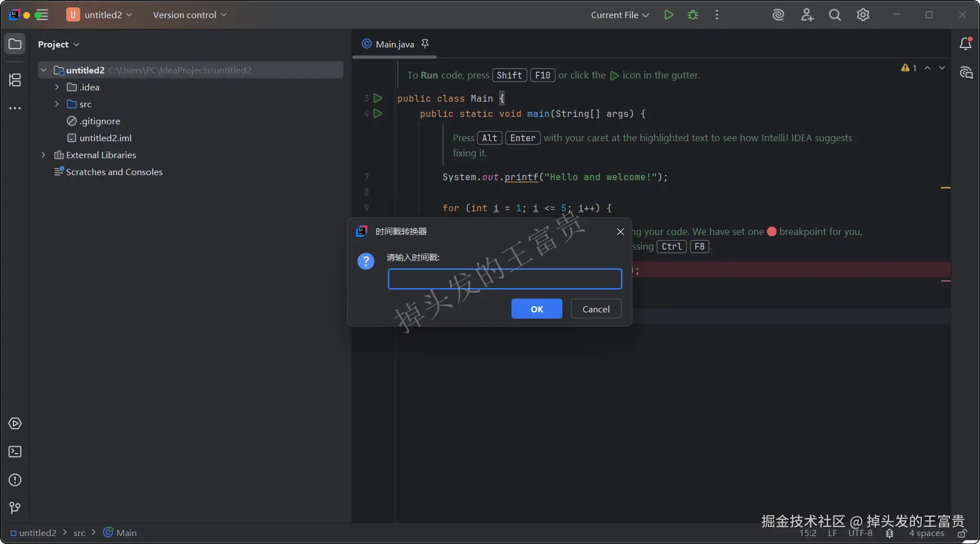
Task: Open the Git version control tool window
Action: pyautogui.click(x=15, y=508)
